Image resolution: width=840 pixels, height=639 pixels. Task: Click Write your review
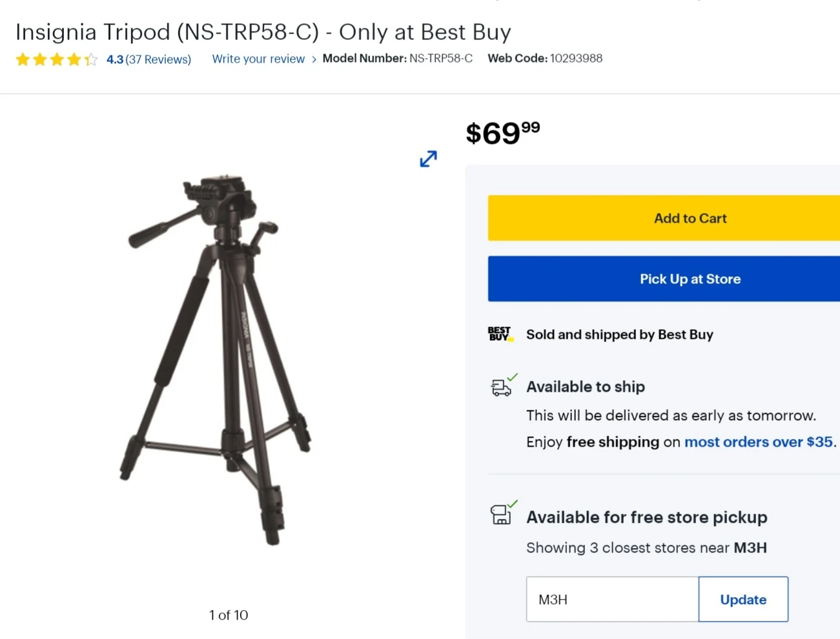pyautogui.click(x=258, y=59)
